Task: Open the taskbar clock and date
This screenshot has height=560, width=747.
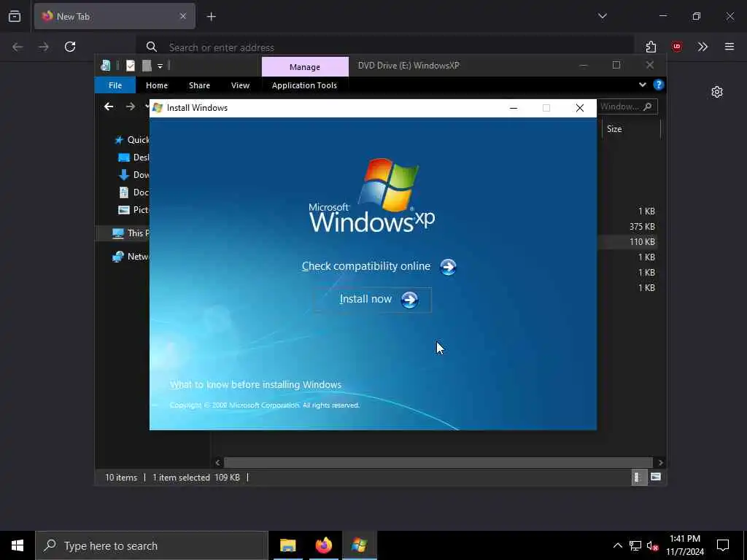Action: coord(685,545)
